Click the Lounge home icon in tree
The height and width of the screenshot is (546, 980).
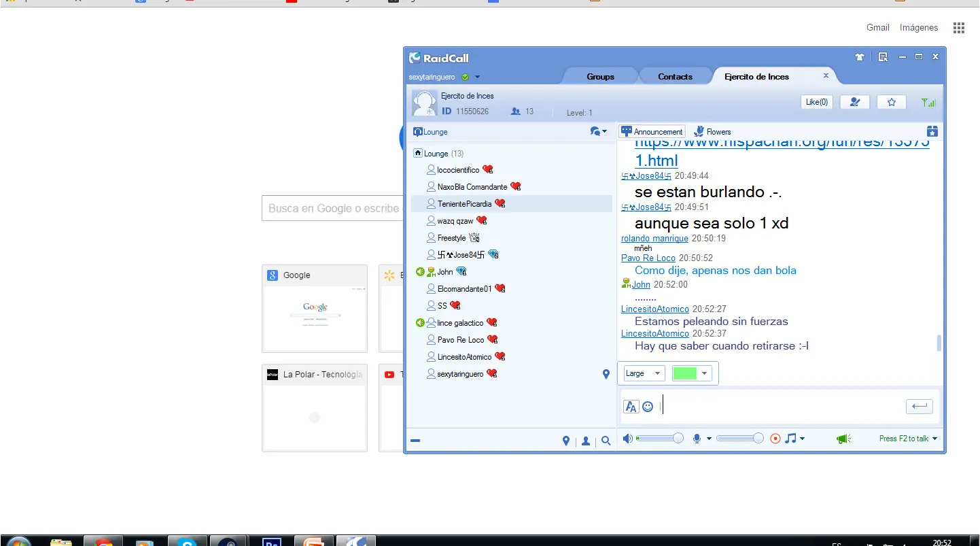point(418,153)
